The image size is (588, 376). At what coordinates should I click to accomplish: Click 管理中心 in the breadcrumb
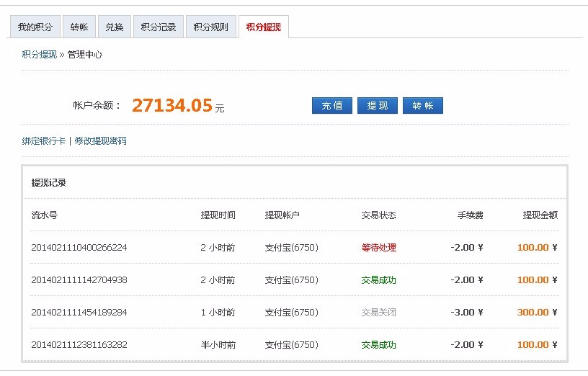tap(85, 54)
